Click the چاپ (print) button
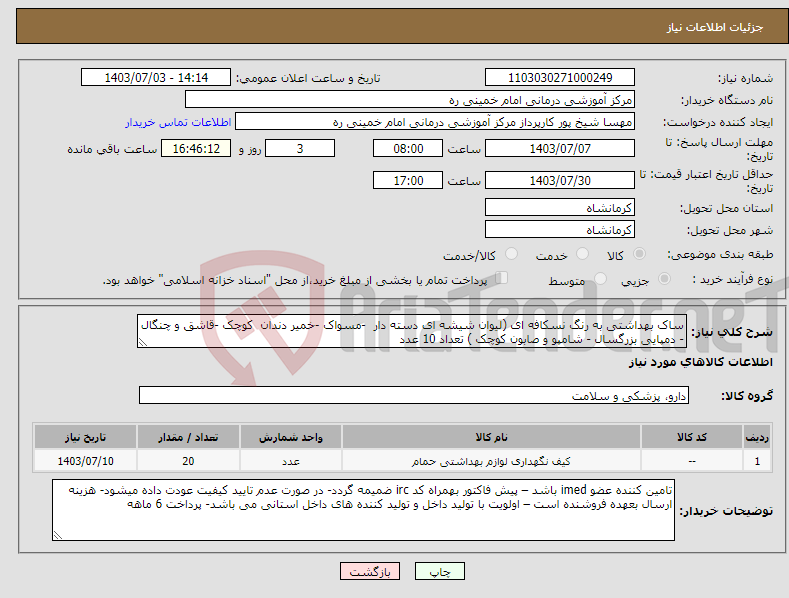The width and height of the screenshot is (789, 598). (439, 571)
